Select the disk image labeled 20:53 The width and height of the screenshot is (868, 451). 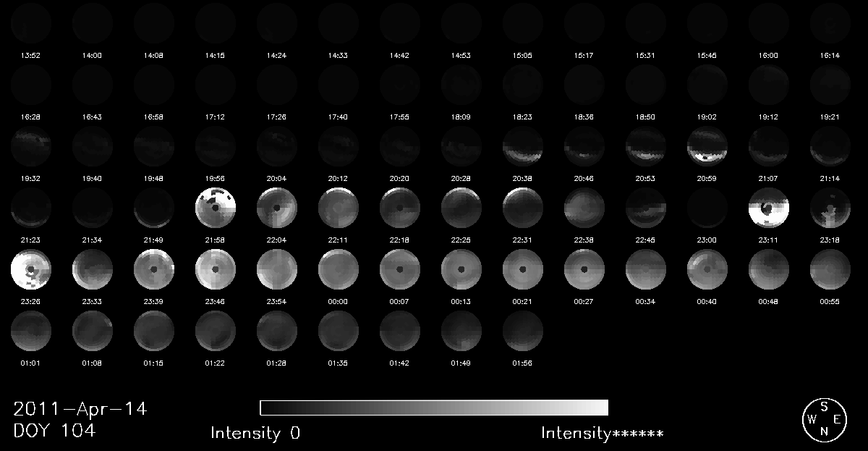646,146
